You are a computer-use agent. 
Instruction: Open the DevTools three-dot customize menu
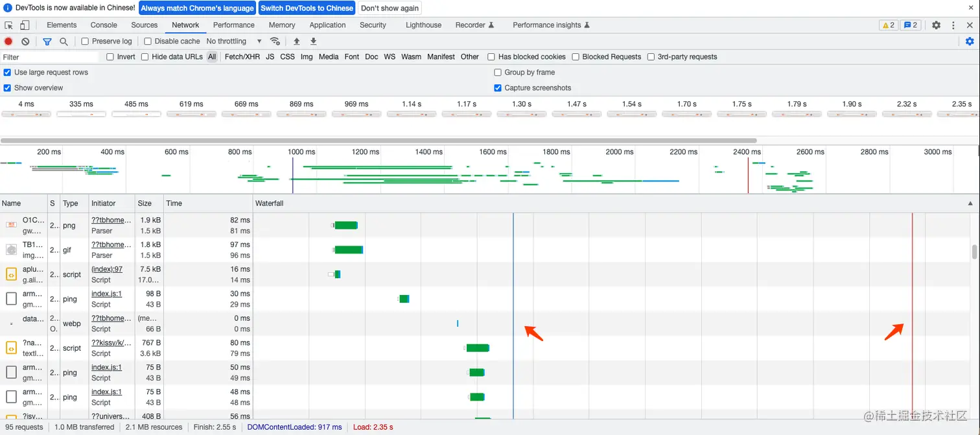click(x=953, y=25)
